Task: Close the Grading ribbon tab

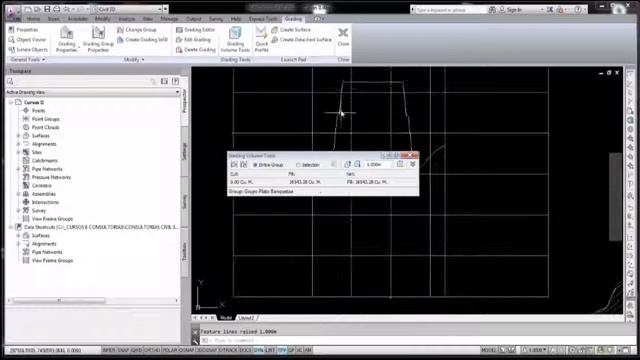Action: coord(343,36)
